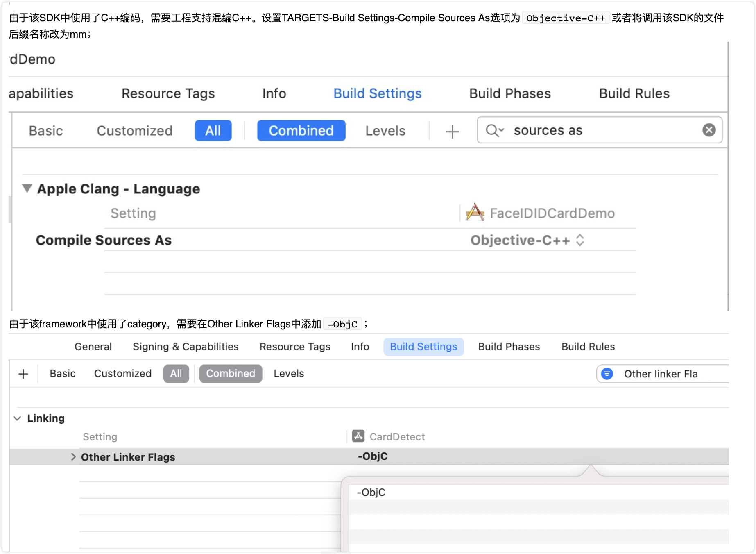Click the Basic filter in upper panel
Screen dimensions: 756x554
[46, 131]
